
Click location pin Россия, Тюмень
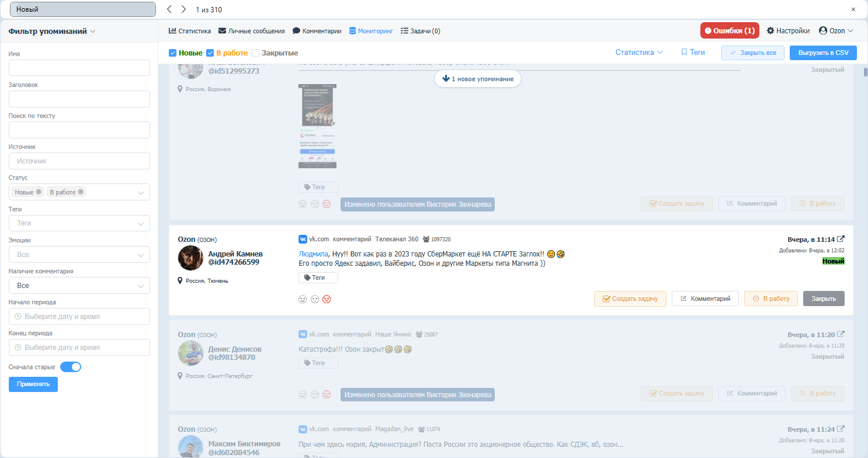coord(180,280)
